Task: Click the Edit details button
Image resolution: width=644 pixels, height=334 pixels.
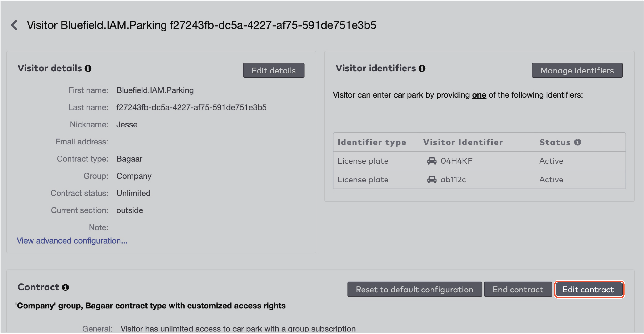Action: pyautogui.click(x=274, y=70)
